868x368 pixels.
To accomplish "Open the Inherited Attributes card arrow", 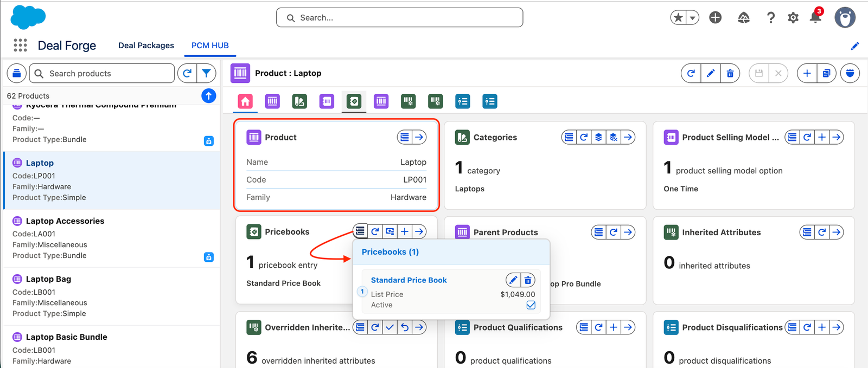I will coord(837,232).
